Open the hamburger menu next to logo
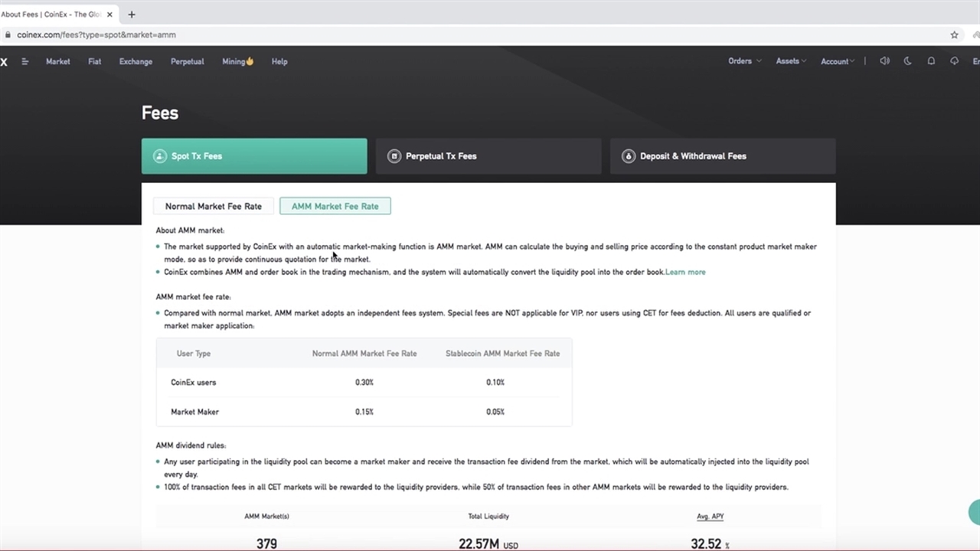 coord(25,61)
